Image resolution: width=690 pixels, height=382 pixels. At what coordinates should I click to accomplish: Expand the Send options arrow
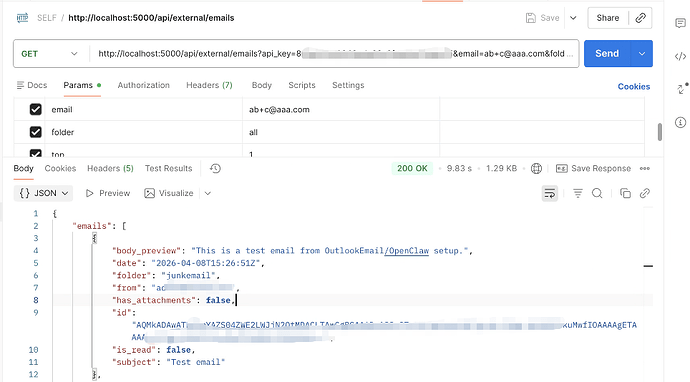coord(642,54)
